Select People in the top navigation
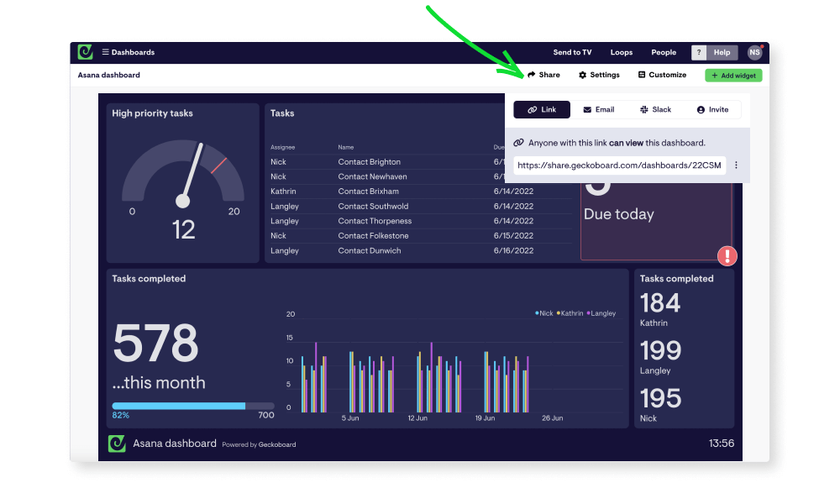This screenshot has height=504, width=840. (664, 52)
